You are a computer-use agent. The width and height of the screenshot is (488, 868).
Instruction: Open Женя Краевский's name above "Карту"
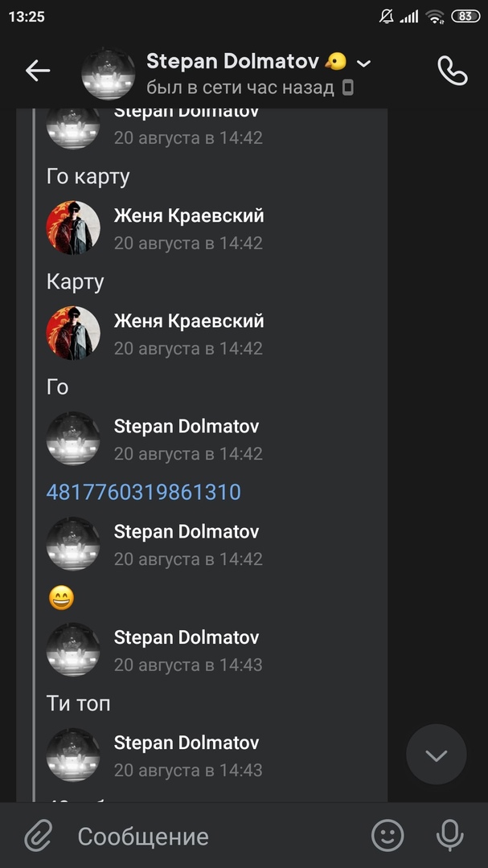pos(189,215)
